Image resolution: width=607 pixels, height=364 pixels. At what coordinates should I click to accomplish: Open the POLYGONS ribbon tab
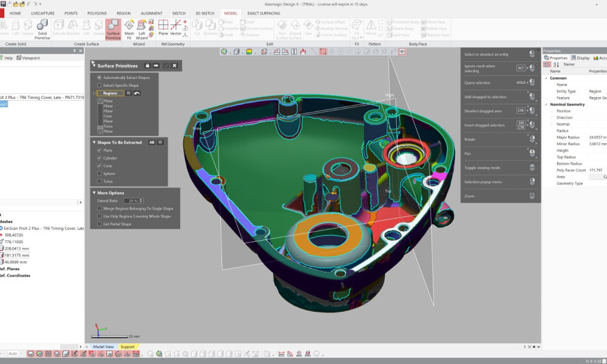pyautogui.click(x=97, y=13)
